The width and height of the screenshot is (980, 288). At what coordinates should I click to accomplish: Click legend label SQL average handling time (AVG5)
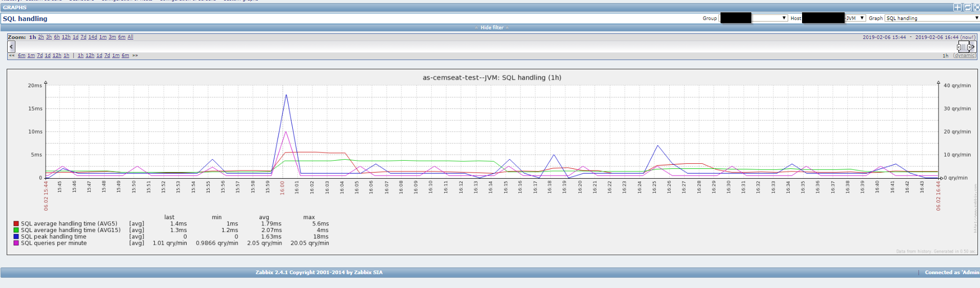[x=69, y=224]
